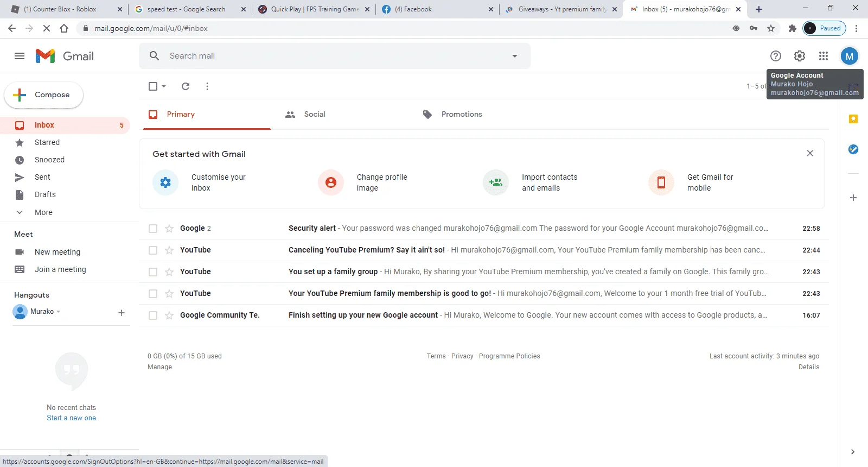Open the Keep side panel icon
This screenshot has width=868, height=467.
pos(853,119)
